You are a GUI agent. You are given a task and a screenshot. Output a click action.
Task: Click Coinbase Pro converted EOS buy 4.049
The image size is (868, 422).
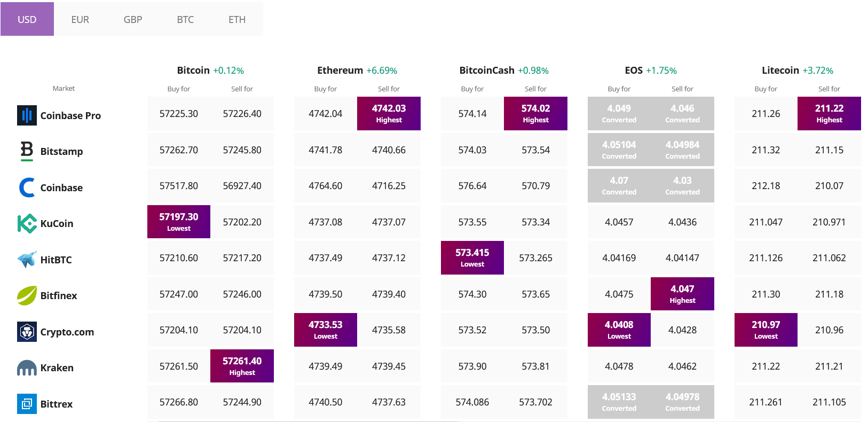(619, 113)
